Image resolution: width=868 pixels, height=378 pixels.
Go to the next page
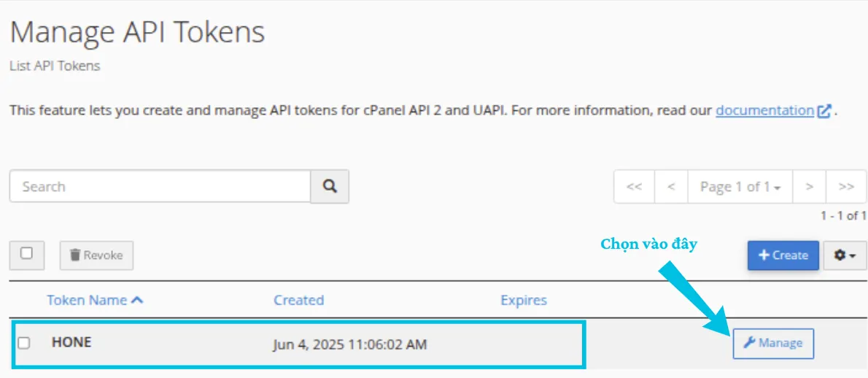click(x=809, y=187)
